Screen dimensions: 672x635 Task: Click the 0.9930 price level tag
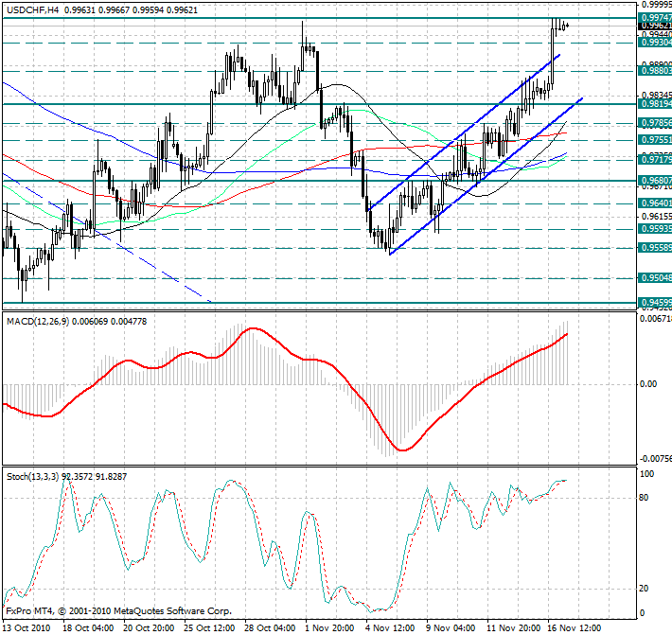point(655,42)
